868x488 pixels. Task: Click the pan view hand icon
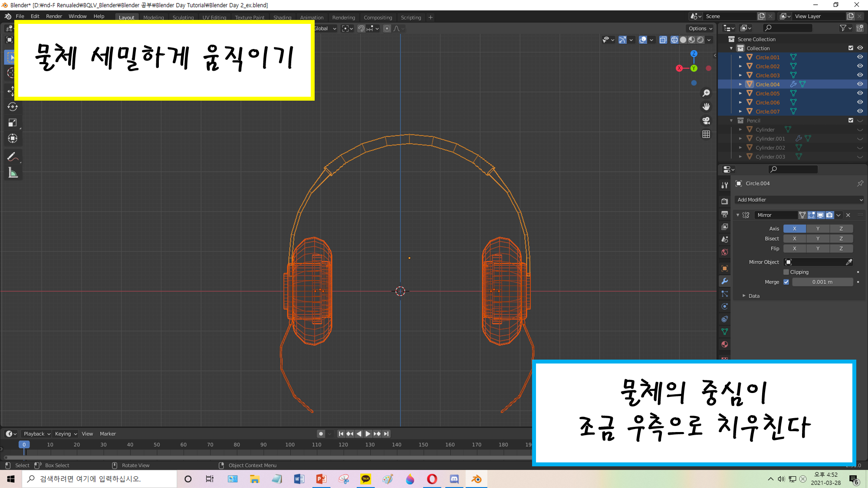click(x=706, y=107)
